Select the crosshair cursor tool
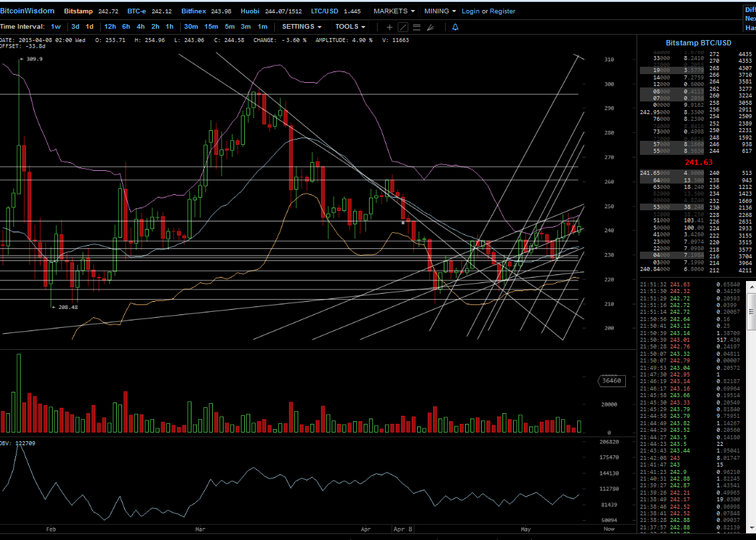This screenshot has height=540, width=756. pos(390,27)
